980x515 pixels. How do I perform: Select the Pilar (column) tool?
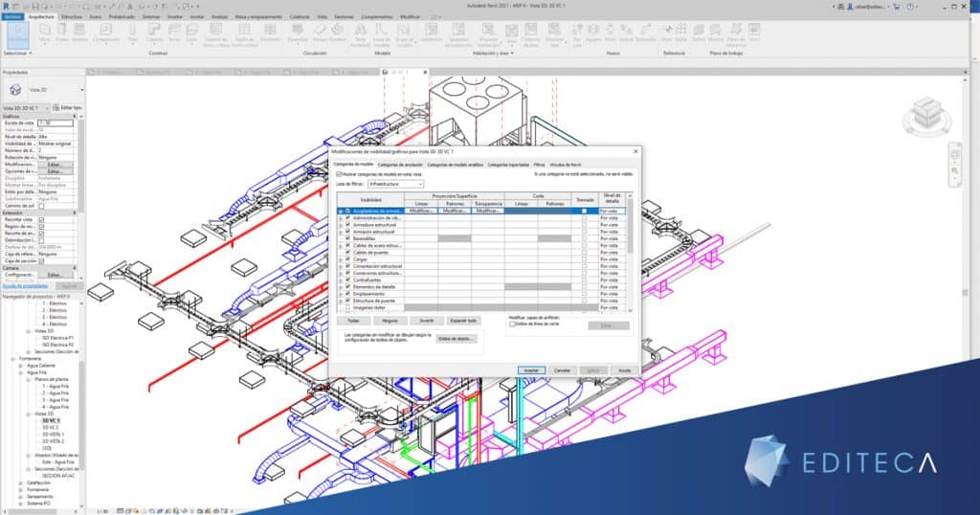(132, 33)
